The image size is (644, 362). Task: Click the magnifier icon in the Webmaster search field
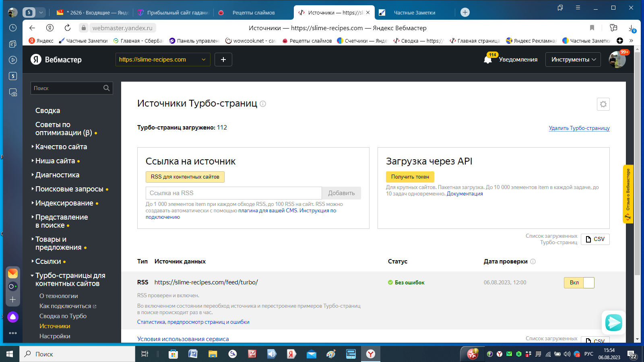tap(106, 88)
